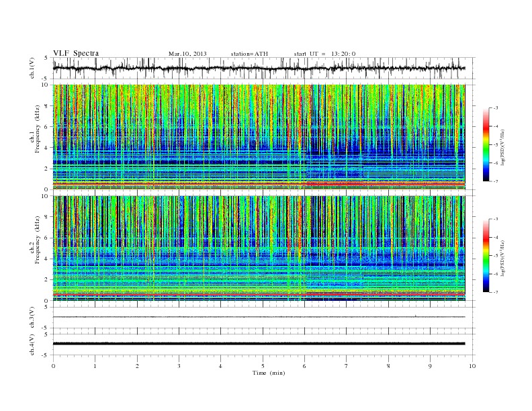The height and width of the screenshot is (411, 532).
Task: Click the ch.1 waveform trace plot
Action: coord(259,68)
